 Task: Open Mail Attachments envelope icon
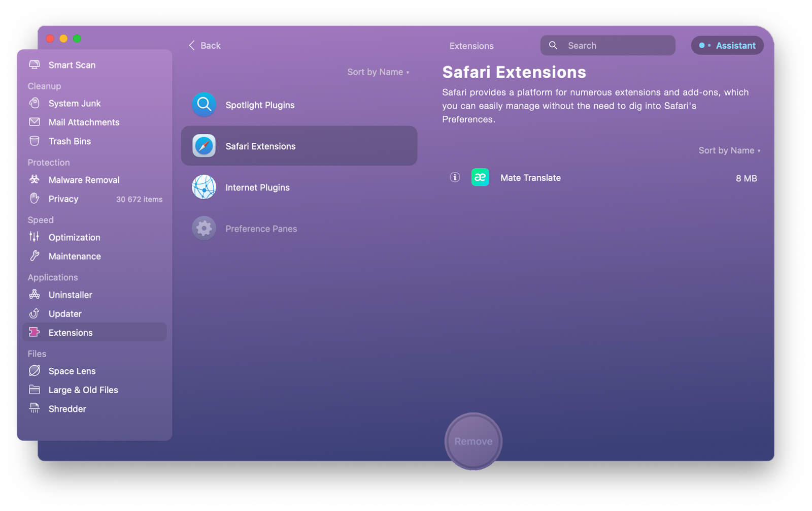coord(35,122)
